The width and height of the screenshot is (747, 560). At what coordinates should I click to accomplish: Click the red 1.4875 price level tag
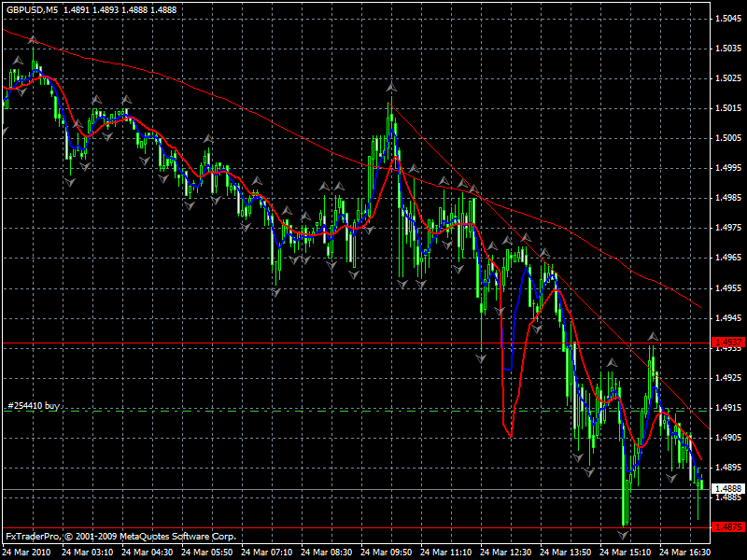[727, 526]
